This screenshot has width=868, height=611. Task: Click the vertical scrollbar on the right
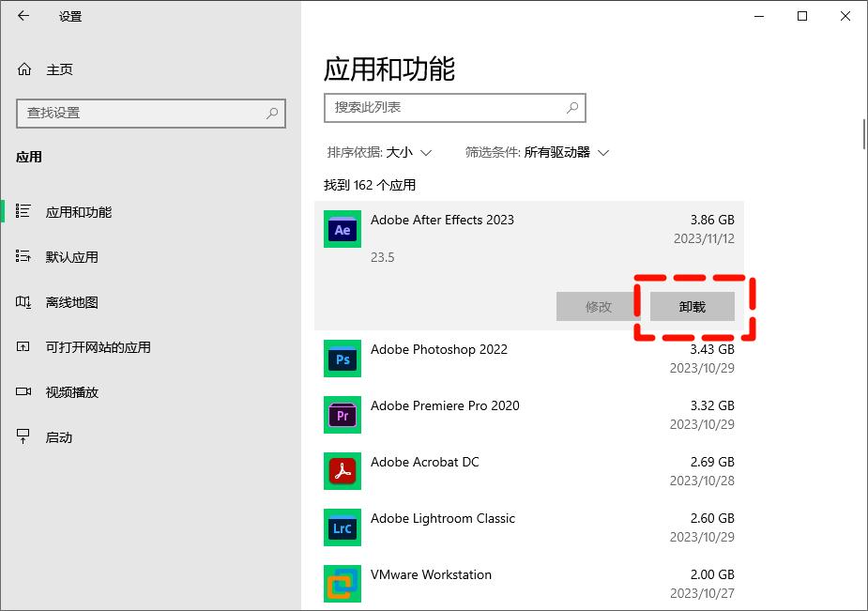[x=863, y=133]
